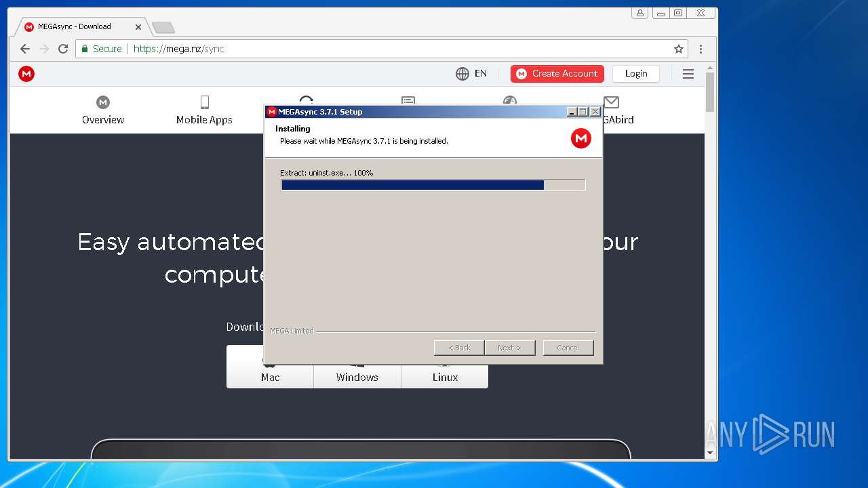
Task: Click the Back button in setup
Action: tap(459, 348)
